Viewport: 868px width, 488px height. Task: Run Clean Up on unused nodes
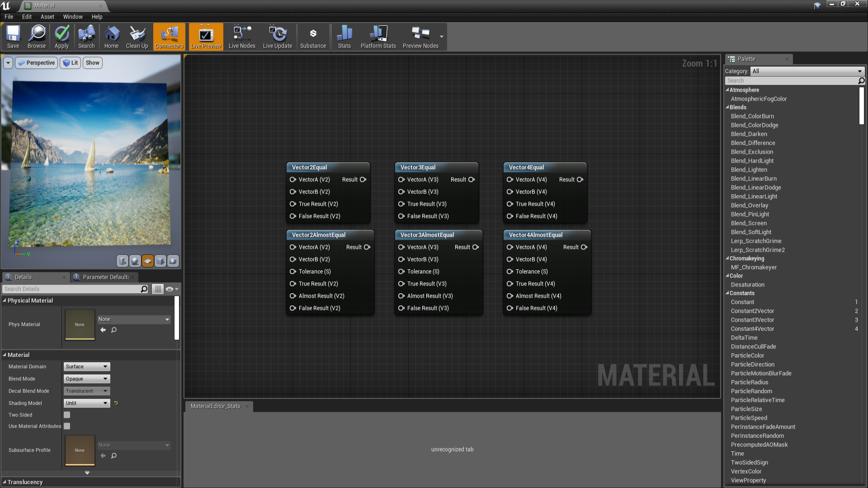137,36
